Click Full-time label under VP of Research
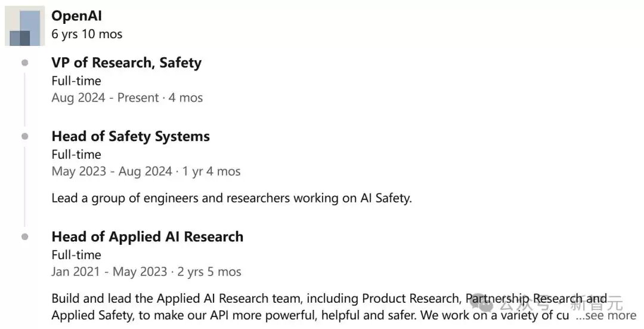644x329 pixels. 76,81
